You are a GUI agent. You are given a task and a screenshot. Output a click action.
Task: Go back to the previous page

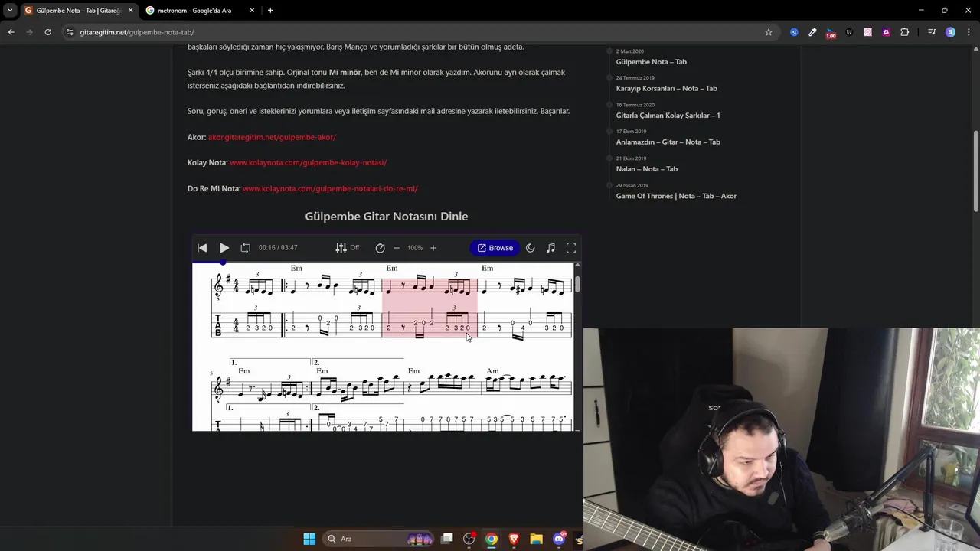[x=11, y=32]
